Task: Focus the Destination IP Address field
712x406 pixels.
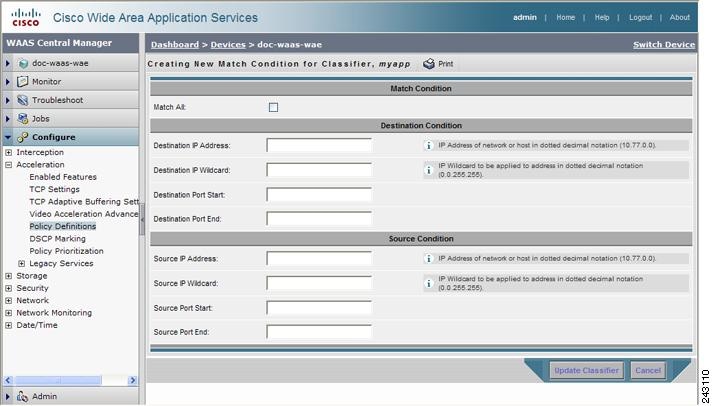Action: pos(319,145)
